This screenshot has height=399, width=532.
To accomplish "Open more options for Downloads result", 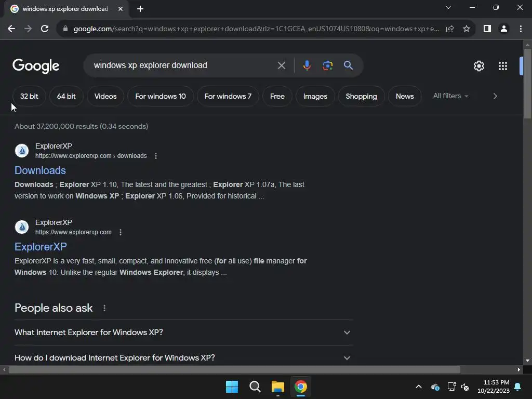I will pyautogui.click(x=156, y=156).
